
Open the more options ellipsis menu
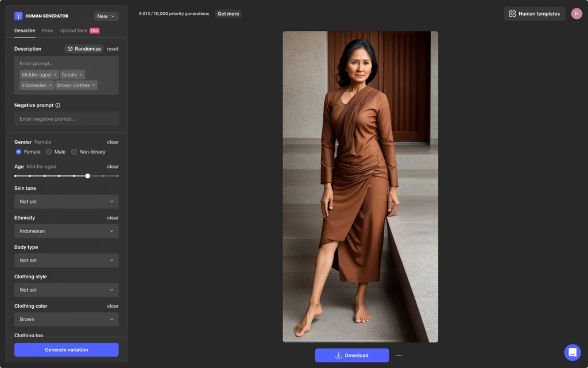point(399,355)
